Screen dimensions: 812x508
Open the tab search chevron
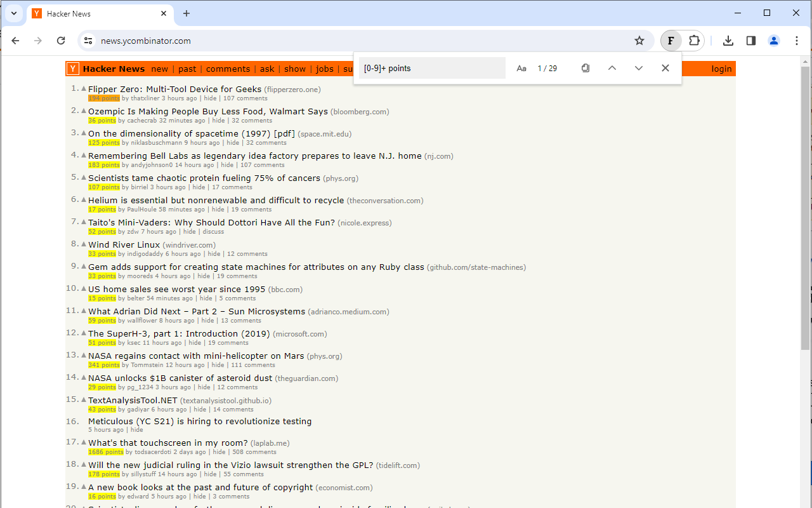[13, 13]
